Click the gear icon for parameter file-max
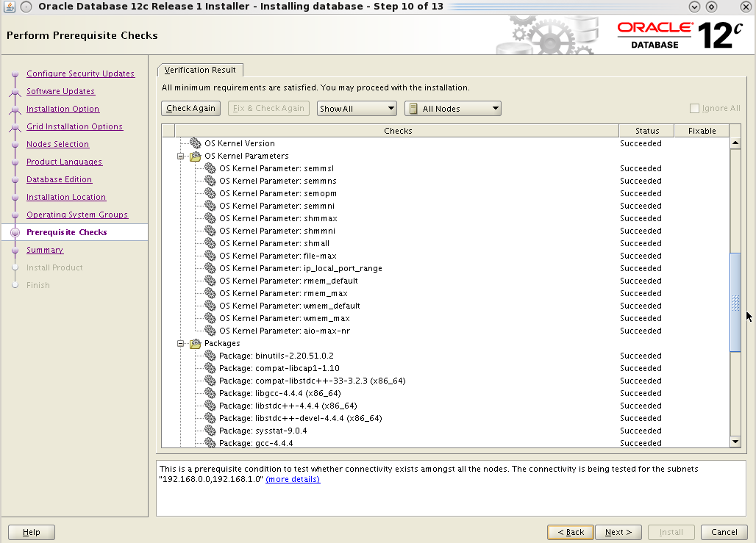Viewport: 756px width, 543px height. point(210,256)
